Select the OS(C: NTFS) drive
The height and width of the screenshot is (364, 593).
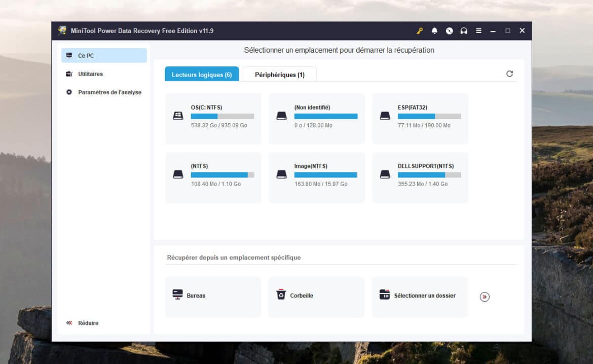[x=213, y=119]
